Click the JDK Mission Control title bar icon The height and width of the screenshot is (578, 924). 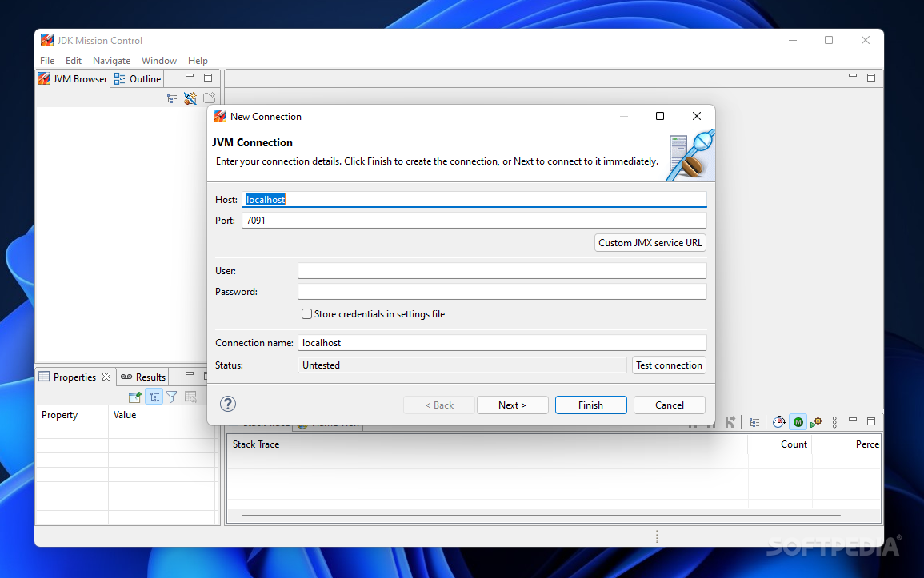pyautogui.click(x=46, y=40)
